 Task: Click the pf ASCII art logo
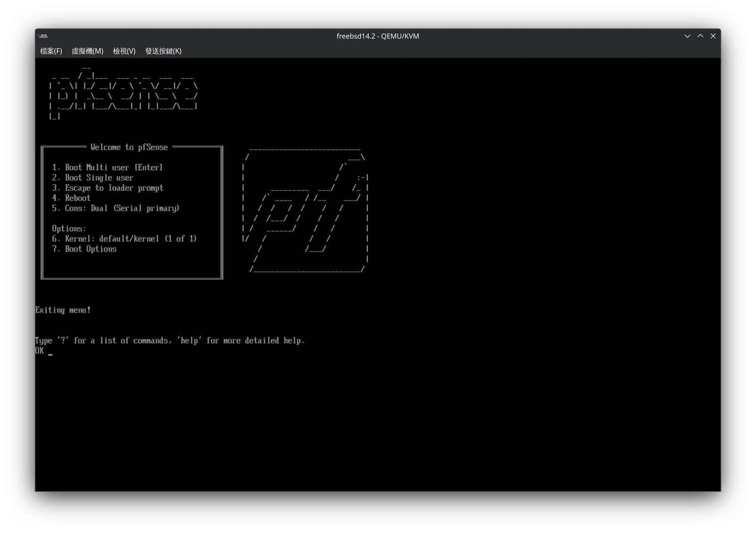point(305,210)
